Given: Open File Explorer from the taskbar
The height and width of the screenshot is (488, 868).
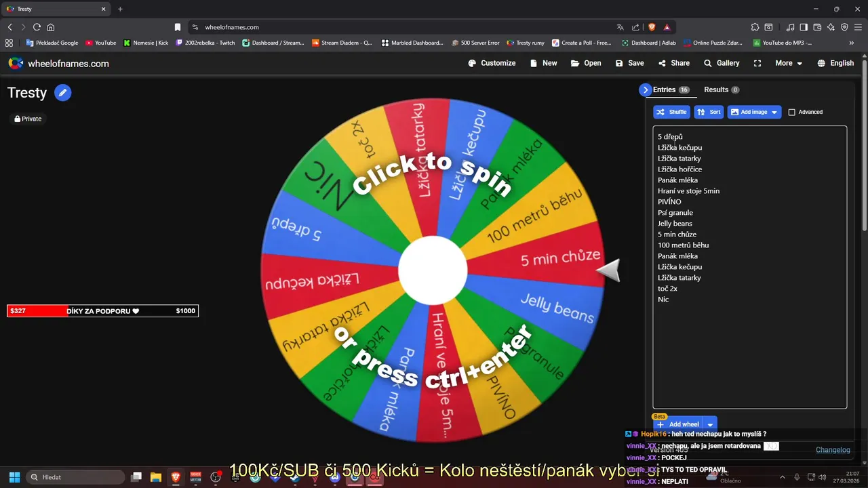Looking at the screenshot, I should coord(155,477).
